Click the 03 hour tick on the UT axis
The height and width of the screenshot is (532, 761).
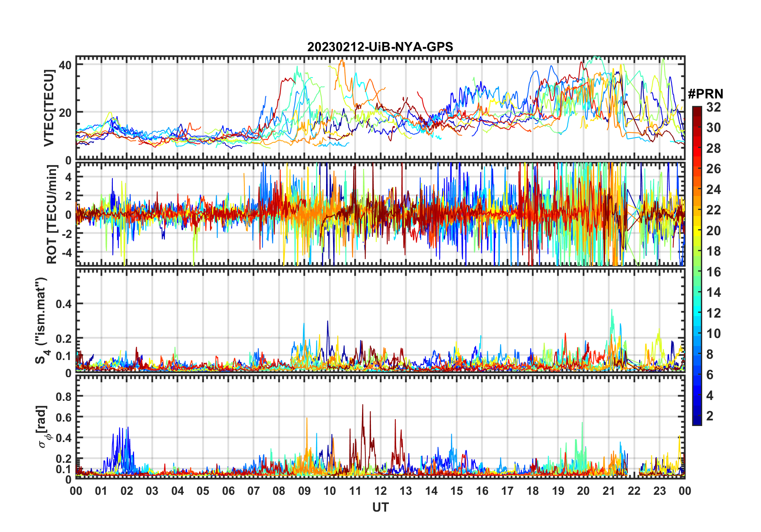pos(152,491)
